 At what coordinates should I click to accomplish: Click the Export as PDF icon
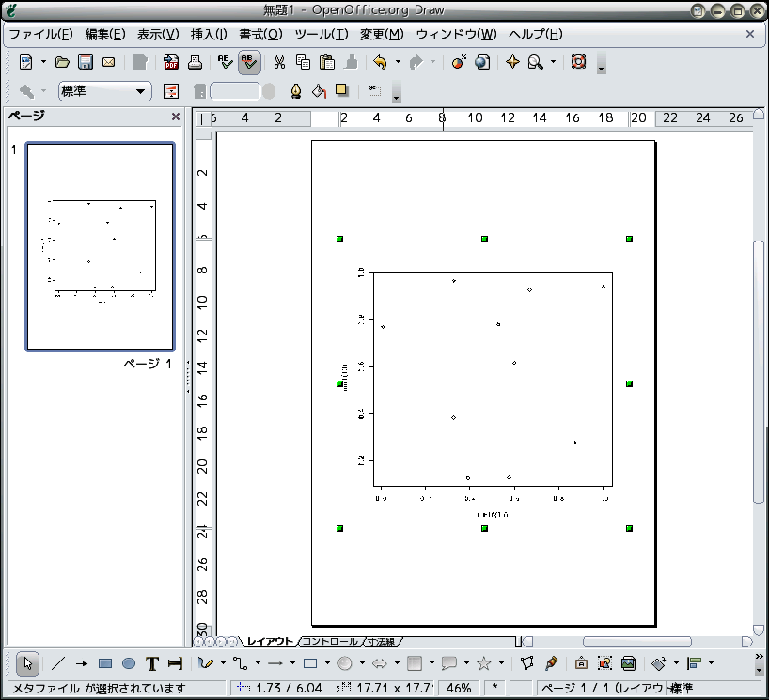tap(171, 63)
